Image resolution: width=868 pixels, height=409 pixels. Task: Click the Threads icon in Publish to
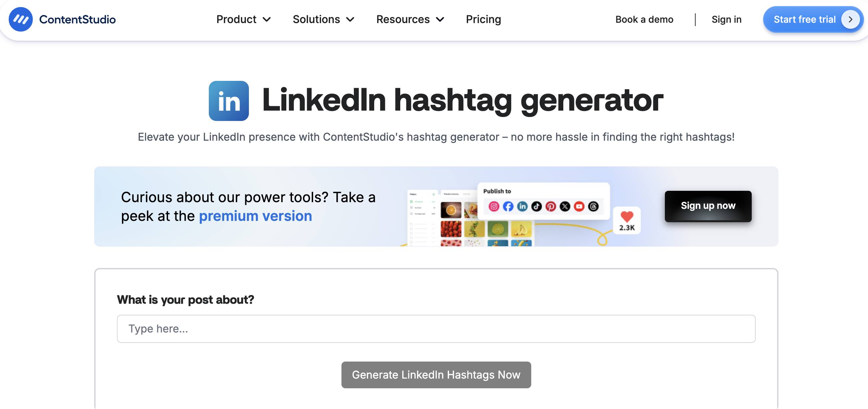pyautogui.click(x=593, y=206)
